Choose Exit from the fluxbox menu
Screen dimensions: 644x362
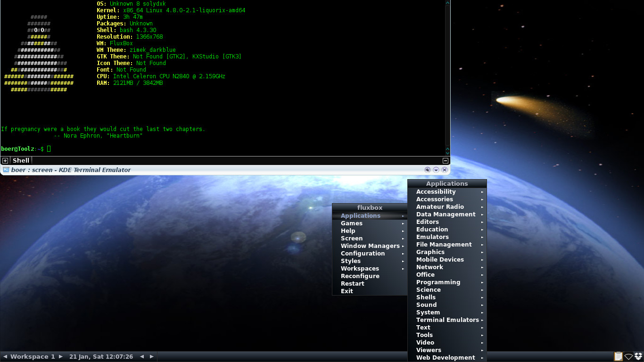[347, 291]
